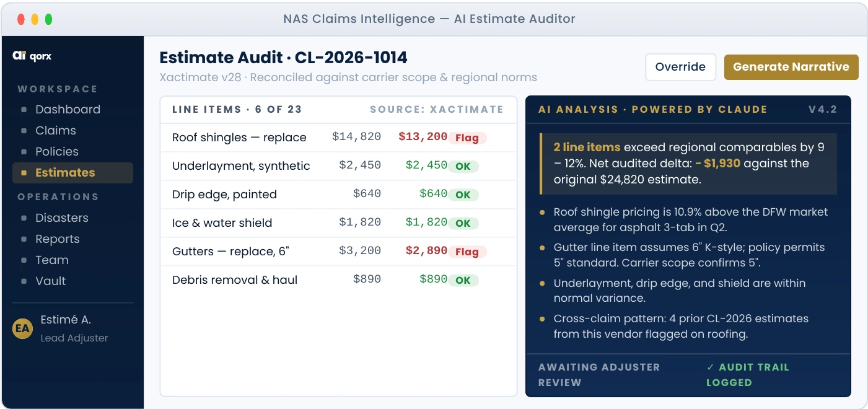
Task: Click audited amount $13,200
Action: [423, 137]
